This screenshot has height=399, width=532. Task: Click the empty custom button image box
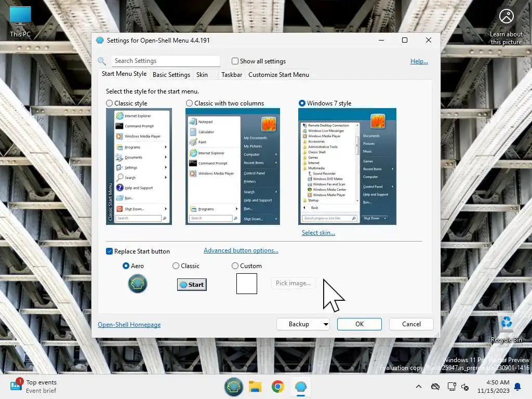247,284
